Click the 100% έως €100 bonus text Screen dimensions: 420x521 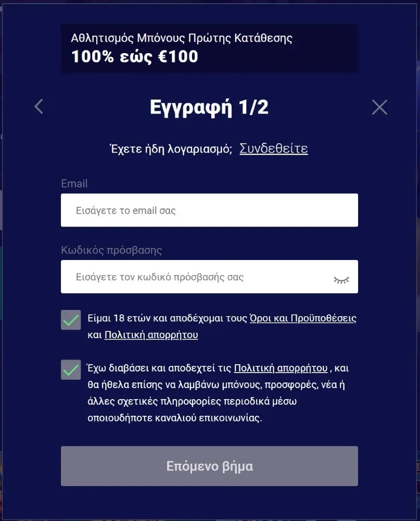[x=135, y=56]
